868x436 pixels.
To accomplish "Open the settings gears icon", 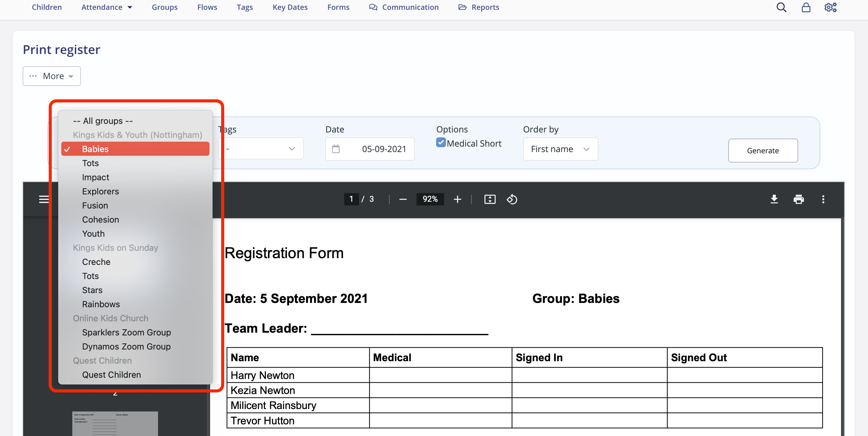I will click(830, 7).
